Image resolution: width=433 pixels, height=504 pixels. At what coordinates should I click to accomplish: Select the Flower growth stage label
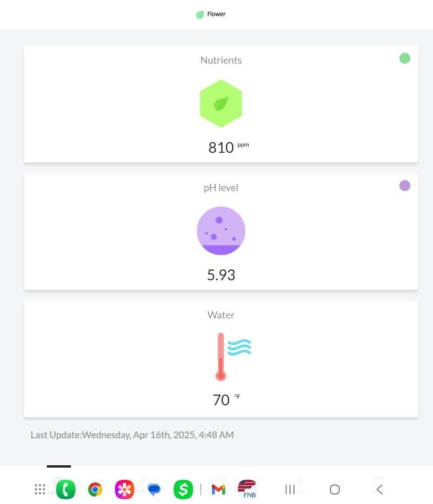click(216, 14)
